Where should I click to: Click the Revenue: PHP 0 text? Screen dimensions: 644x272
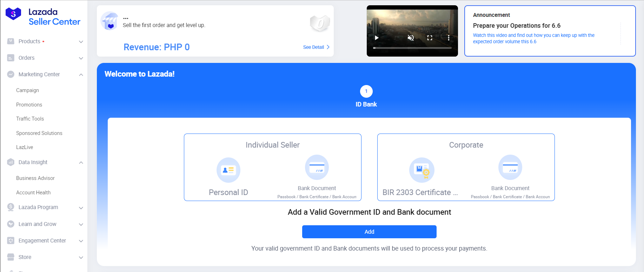[157, 47]
